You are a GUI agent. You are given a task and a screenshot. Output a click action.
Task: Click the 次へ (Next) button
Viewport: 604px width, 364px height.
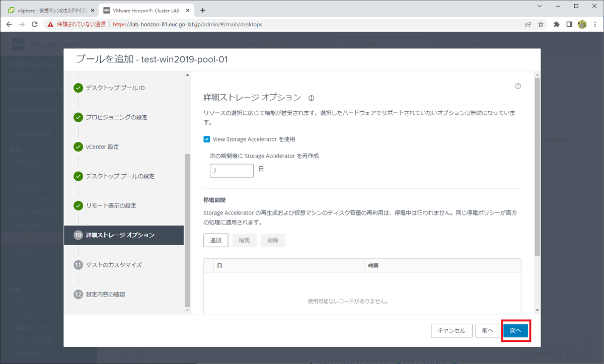click(x=516, y=330)
